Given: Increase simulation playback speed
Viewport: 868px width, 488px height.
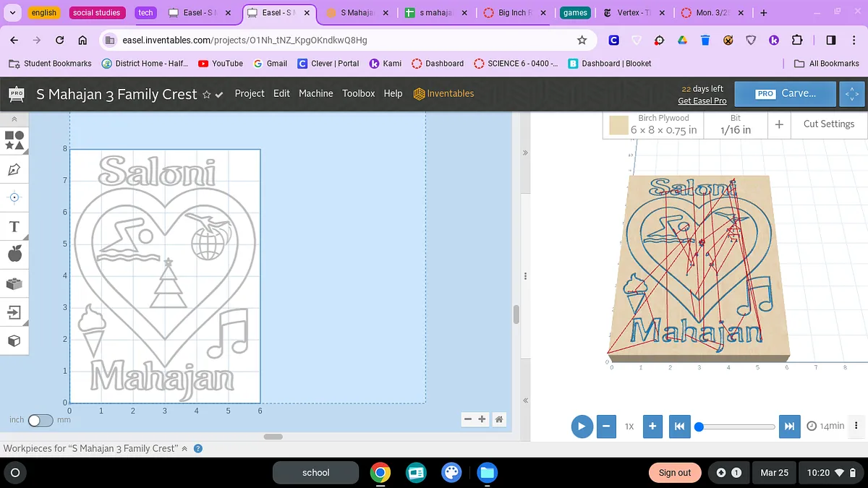Looking at the screenshot, I should 652,427.
